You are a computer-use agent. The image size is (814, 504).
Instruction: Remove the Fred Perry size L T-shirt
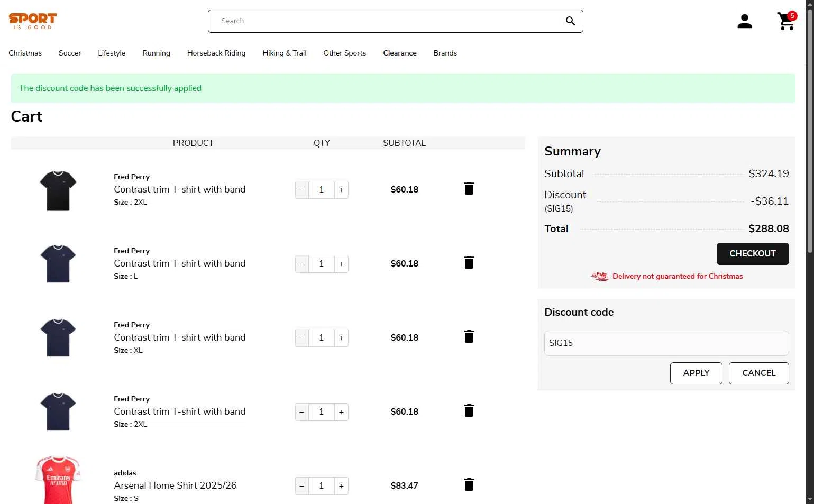469,262
